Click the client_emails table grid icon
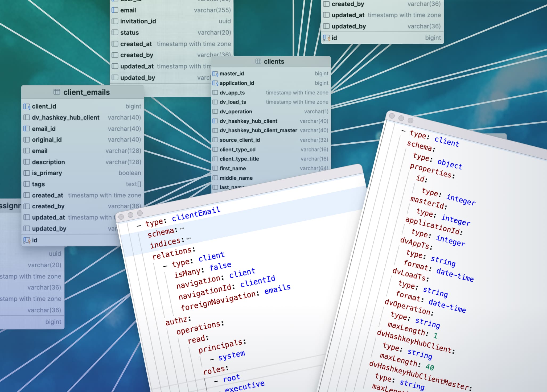 57,92
